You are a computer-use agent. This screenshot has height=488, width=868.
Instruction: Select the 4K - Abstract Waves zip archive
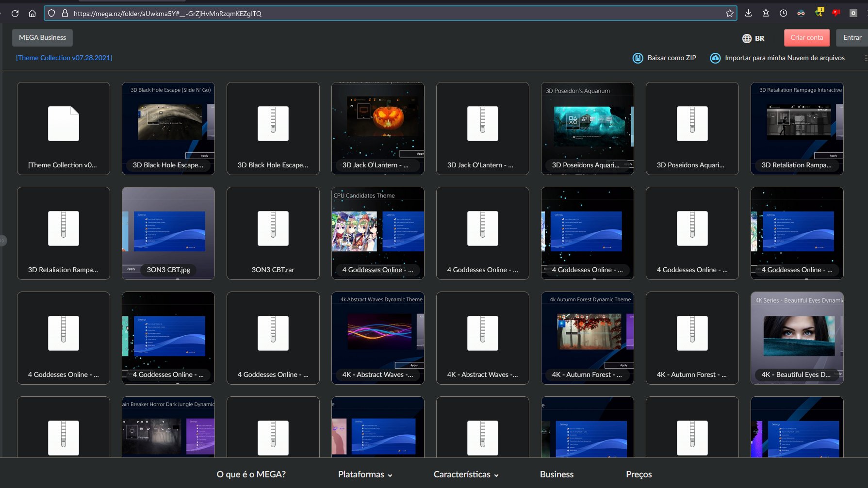(x=483, y=338)
